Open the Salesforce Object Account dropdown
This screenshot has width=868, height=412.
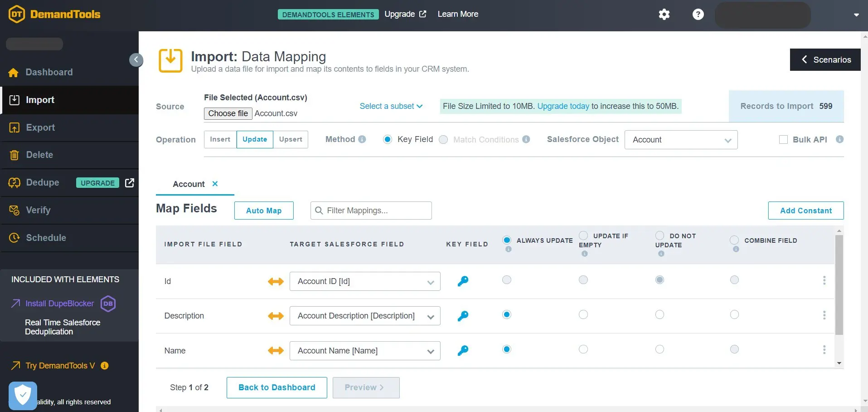[x=681, y=140]
